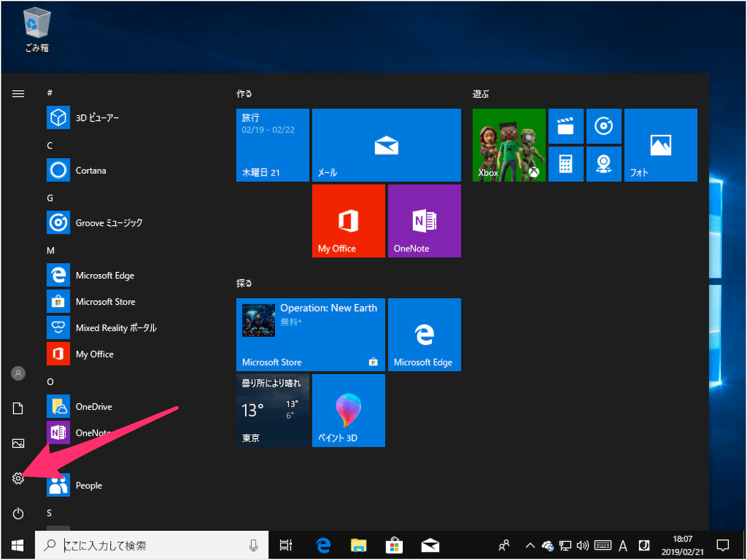Screen dimensions: 747x560
Task: Open People from the app list
Action: [x=128, y=485]
